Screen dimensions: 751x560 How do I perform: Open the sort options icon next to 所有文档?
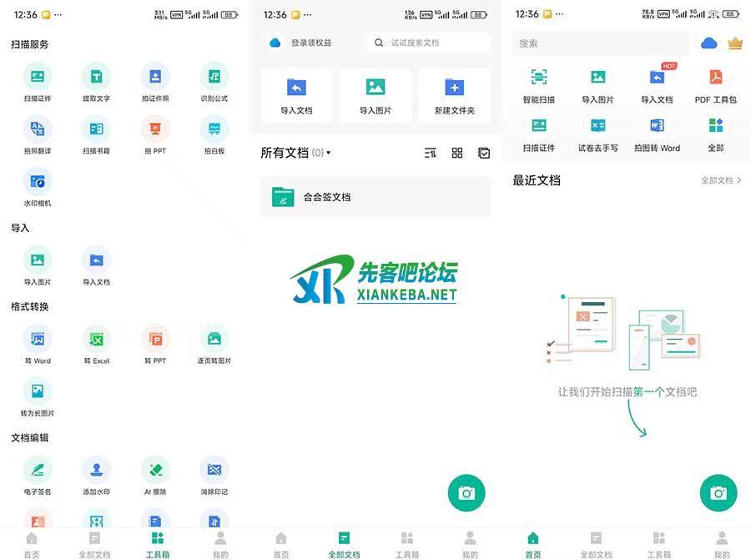(x=431, y=153)
